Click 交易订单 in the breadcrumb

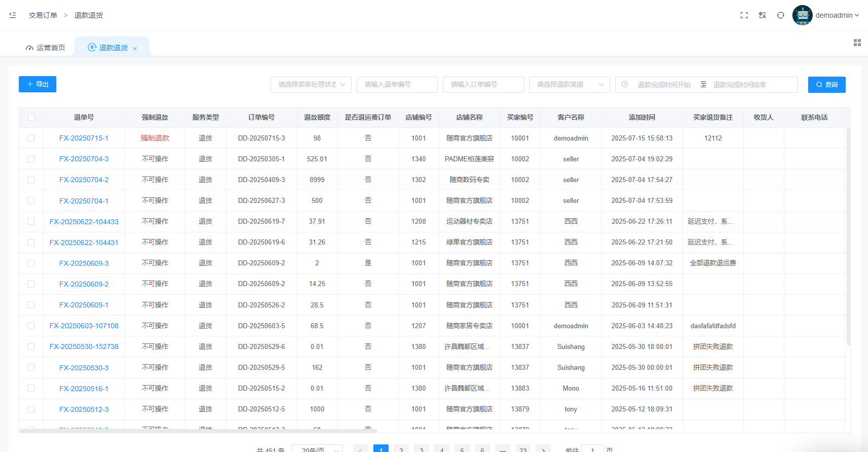[43, 15]
